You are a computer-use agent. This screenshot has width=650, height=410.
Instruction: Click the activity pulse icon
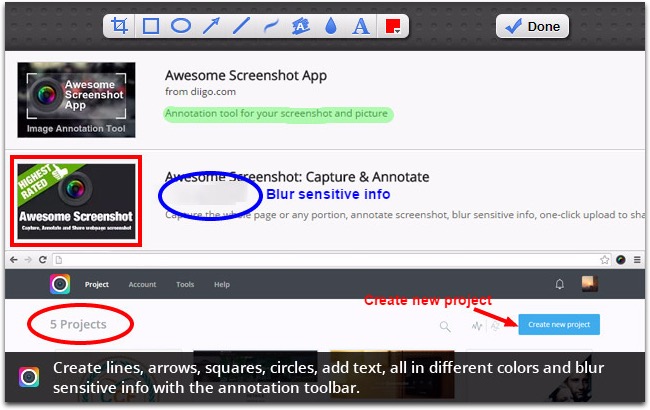[x=477, y=326]
